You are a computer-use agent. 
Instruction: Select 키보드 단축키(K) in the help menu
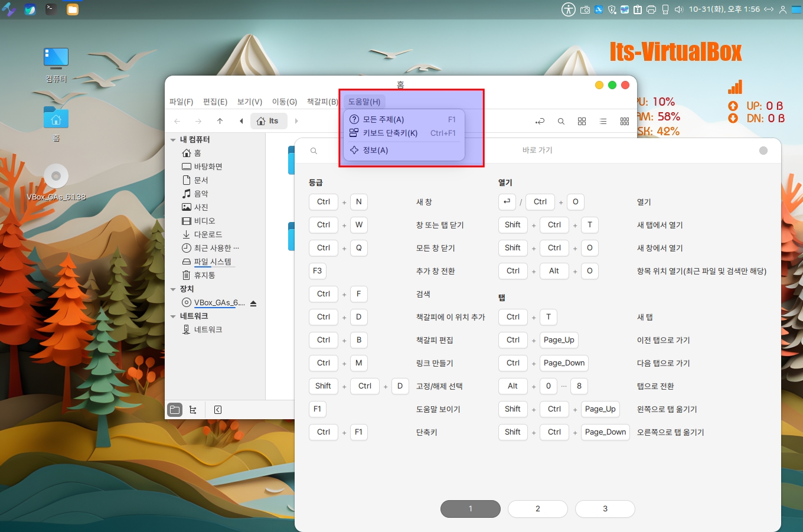[390, 133]
